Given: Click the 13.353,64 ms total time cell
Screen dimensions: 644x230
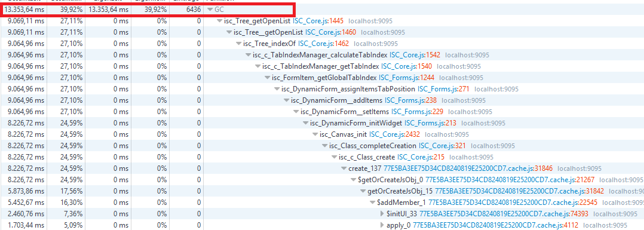Looking at the screenshot, I should coord(24,10).
